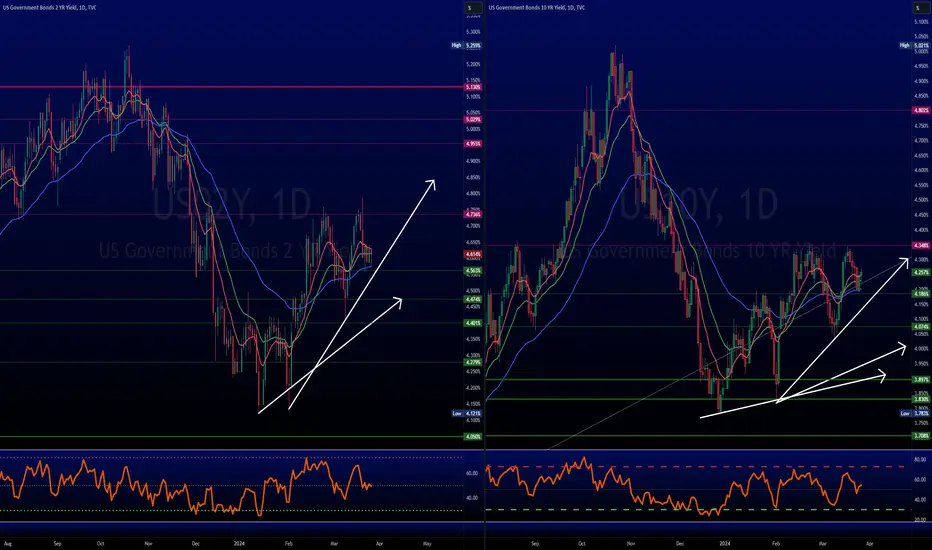Select the 5.029% price label on the 2Y scale

pyautogui.click(x=473, y=120)
